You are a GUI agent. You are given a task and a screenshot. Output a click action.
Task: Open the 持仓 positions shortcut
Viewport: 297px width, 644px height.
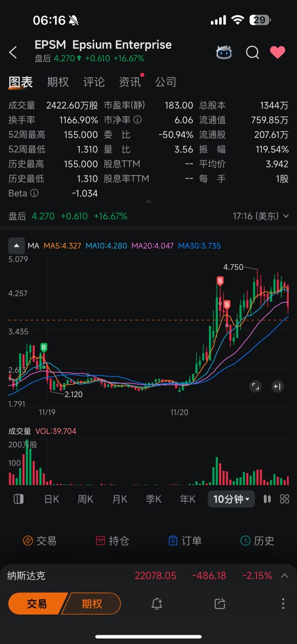click(112, 541)
